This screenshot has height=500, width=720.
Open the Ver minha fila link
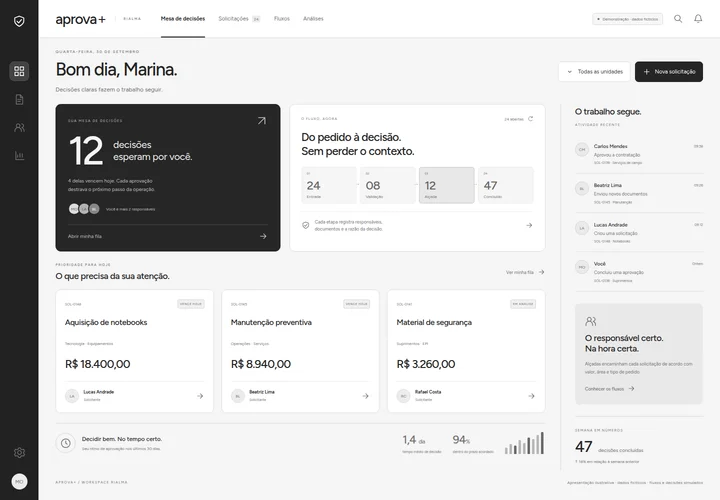point(525,272)
